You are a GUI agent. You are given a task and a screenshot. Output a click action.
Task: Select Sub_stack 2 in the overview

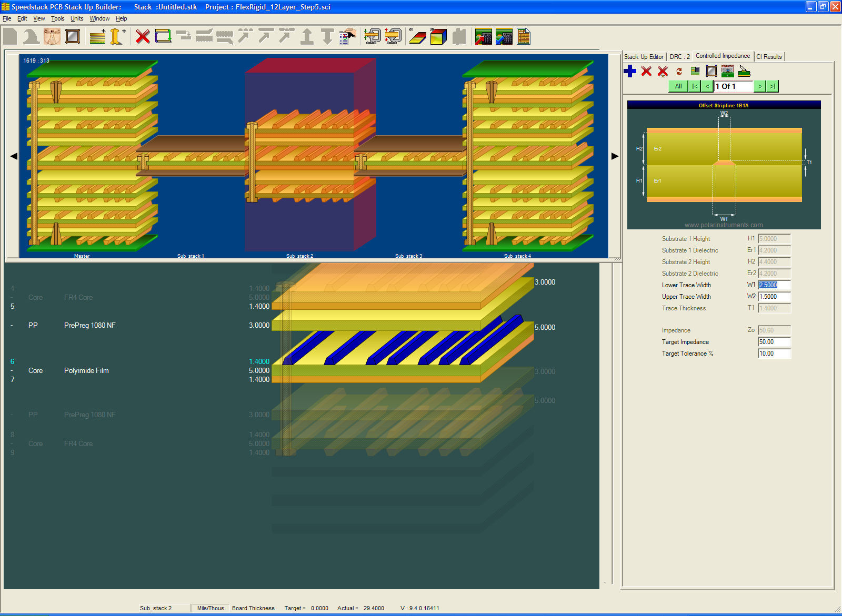point(310,154)
